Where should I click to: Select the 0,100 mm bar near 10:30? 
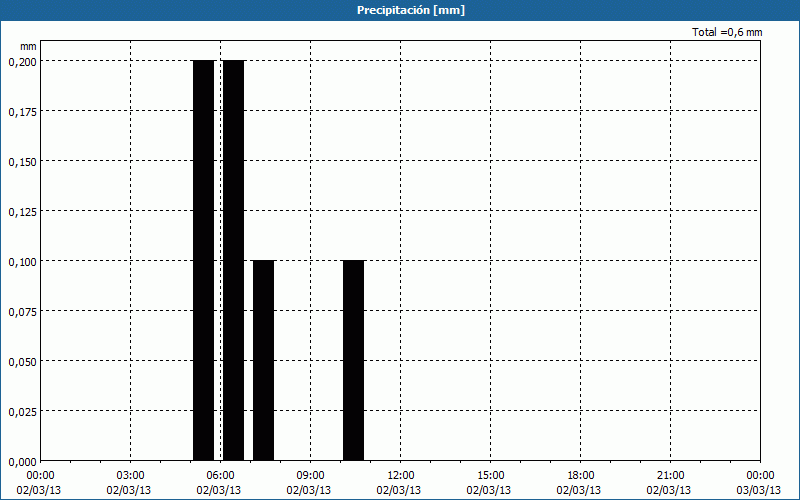354,361
